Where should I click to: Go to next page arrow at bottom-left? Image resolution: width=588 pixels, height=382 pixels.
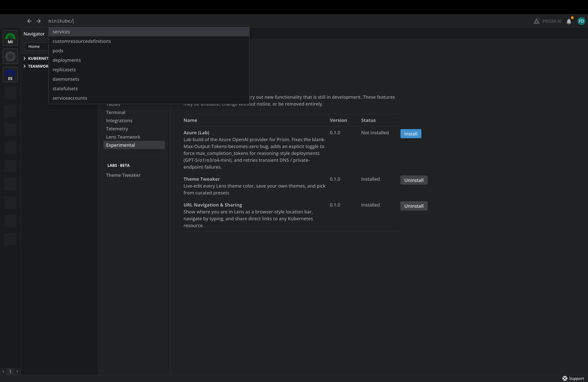pyautogui.click(x=17, y=371)
